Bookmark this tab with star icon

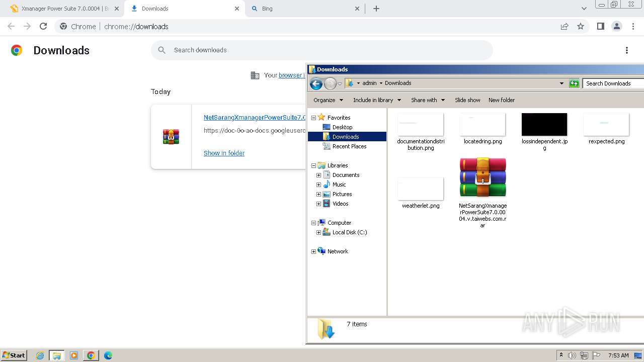click(581, 26)
